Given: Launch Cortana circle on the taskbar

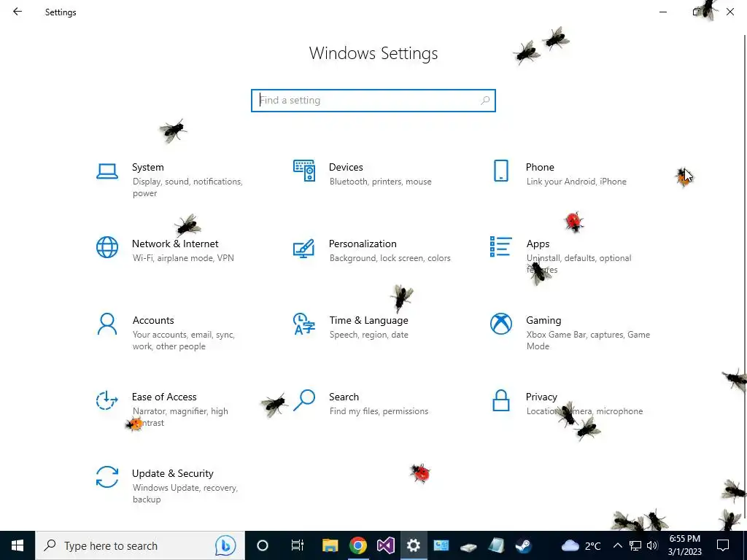Looking at the screenshot, I should tap(263, 545).
